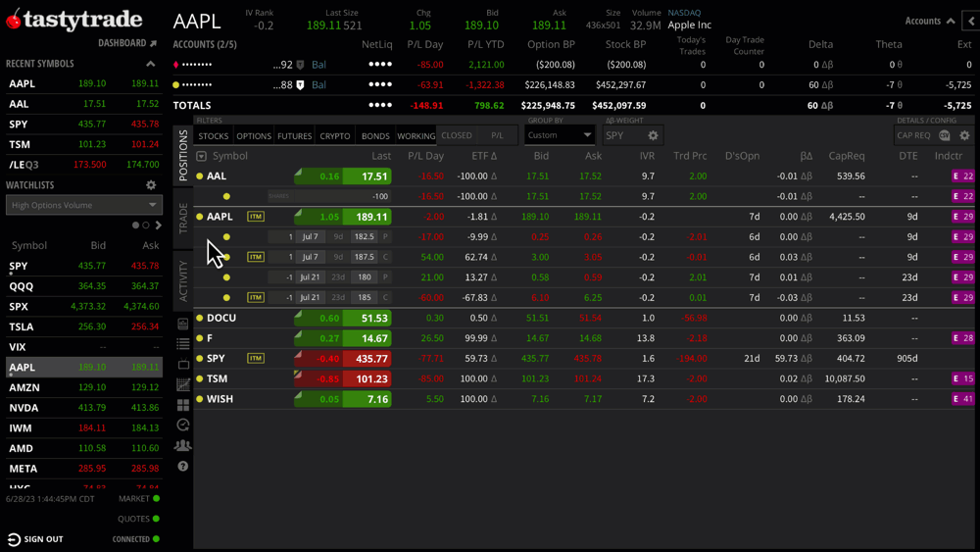Click the help question mark icon
Viewport: 980px width, 552px height.
click(x=183, y=467)
